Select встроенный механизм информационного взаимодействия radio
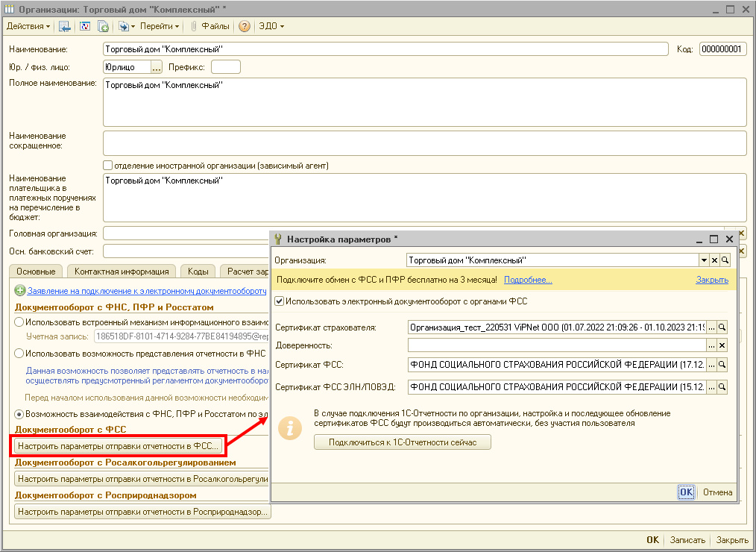 (x=19, y=322)
